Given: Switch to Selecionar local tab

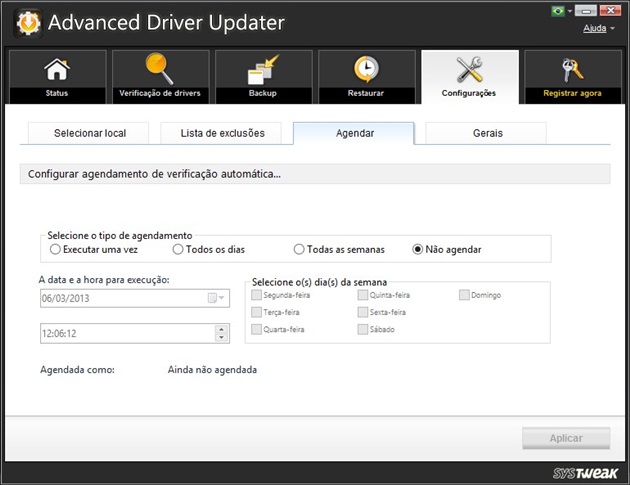Looking at the screenshot, I should [x=88, y=133].
